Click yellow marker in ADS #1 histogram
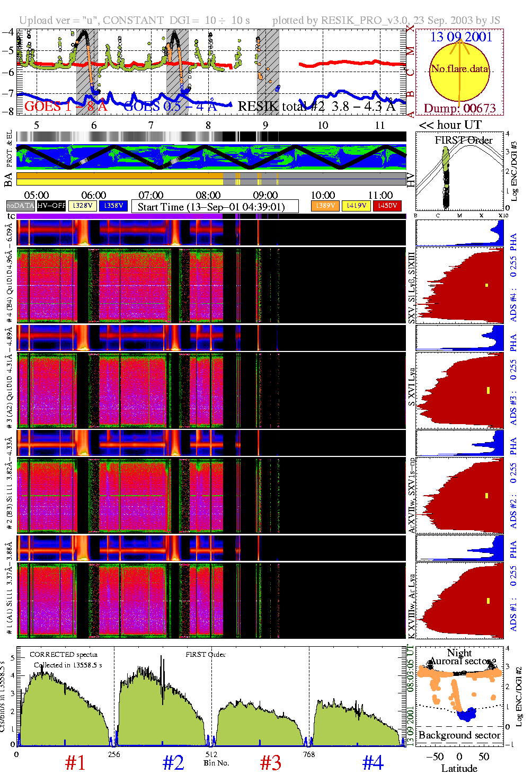This screenshot has height=783, width=532. coord(487,601)
